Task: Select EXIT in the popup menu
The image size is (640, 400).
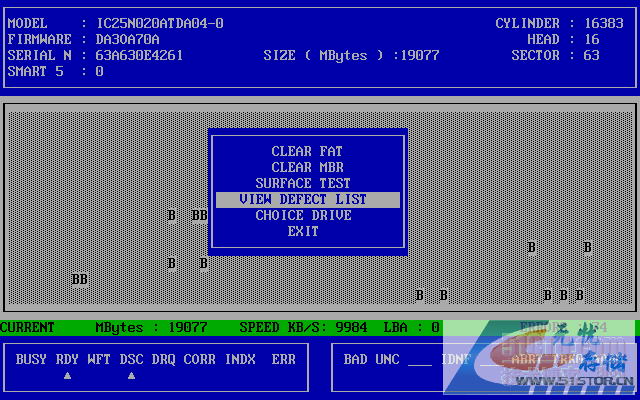Action: point(303,231)
